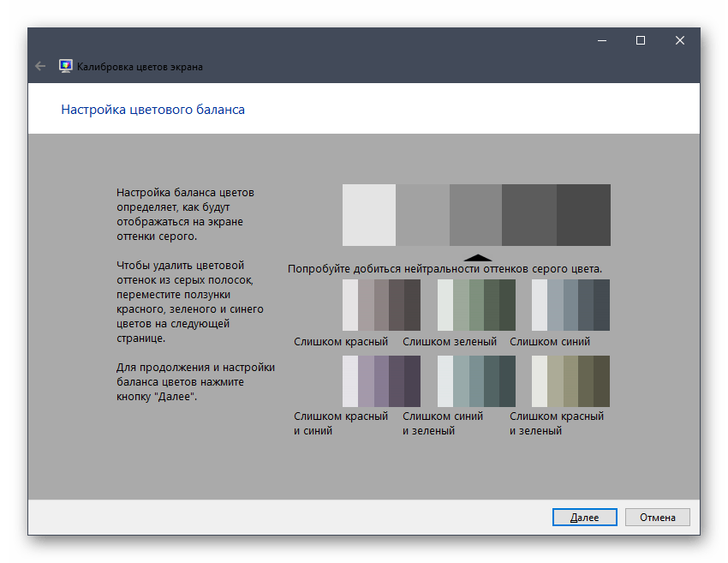This screenshot has width=728, height=563.
Task: Click the back arrow in the title bar
Action: (40, 66)
